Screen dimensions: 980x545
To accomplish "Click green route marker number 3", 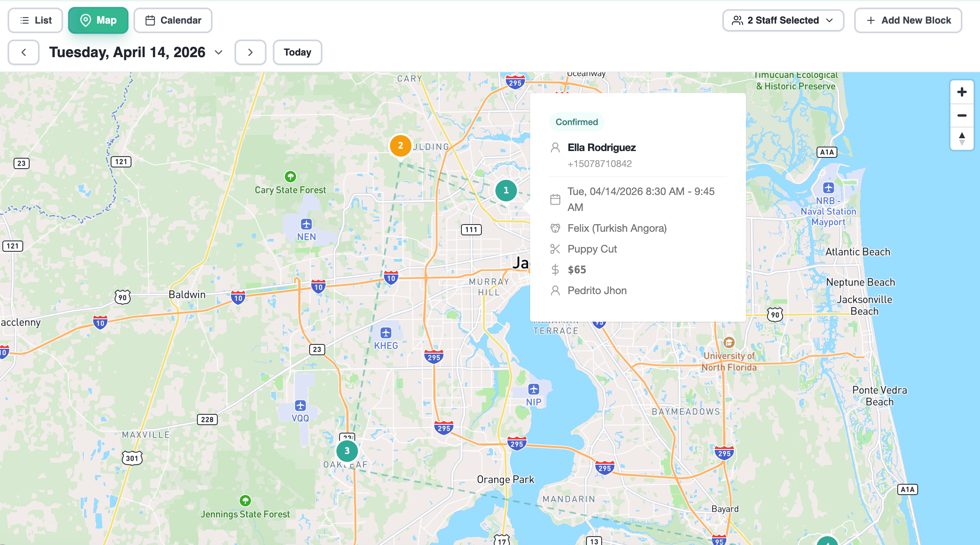I will pyautogui.click(x=347, y=451).
